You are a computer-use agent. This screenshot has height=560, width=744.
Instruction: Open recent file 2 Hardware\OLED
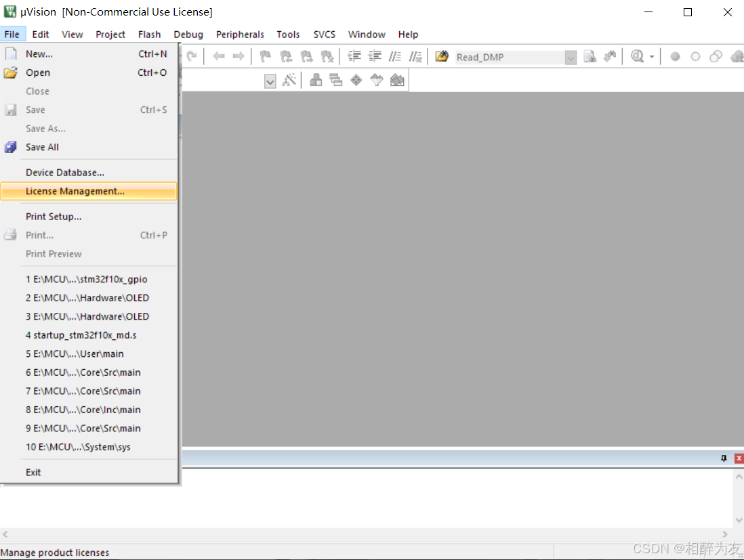(x=89, y=298)
